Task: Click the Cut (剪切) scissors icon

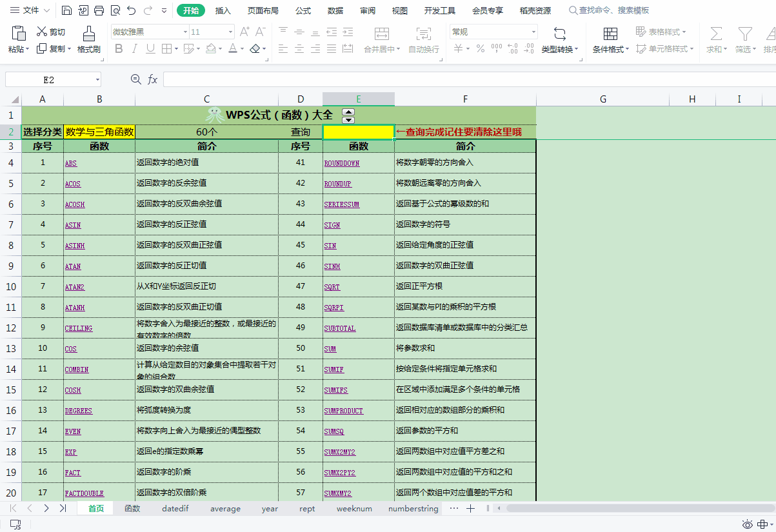Action: pyautogui.click(x=42, y=32)
